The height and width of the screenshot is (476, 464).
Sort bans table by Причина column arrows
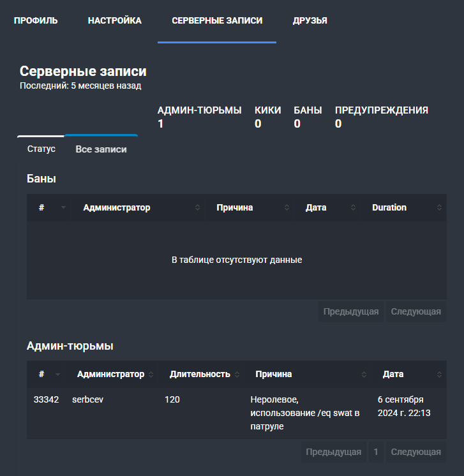click(287, 207)
